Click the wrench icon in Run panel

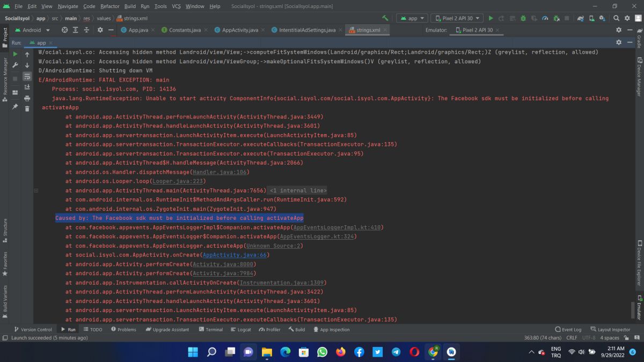pos(15,65)
